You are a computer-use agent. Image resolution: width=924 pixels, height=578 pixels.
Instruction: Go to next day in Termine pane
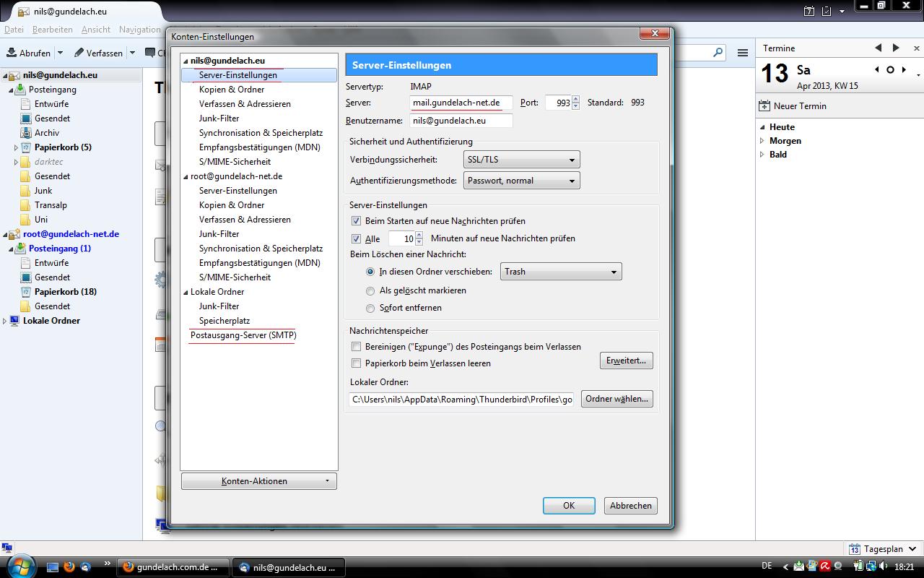[x=896, y=48]
